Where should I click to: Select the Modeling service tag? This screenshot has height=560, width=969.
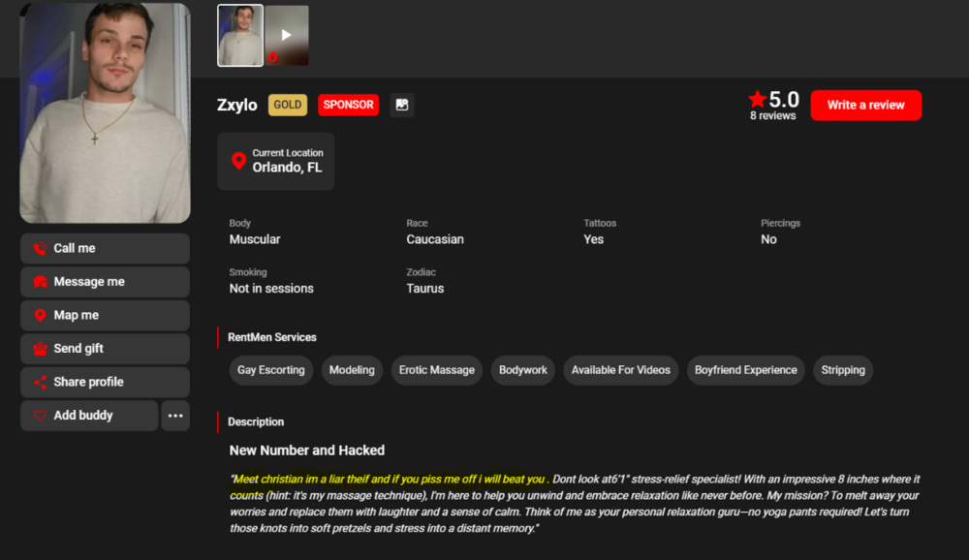click(352, 370)
